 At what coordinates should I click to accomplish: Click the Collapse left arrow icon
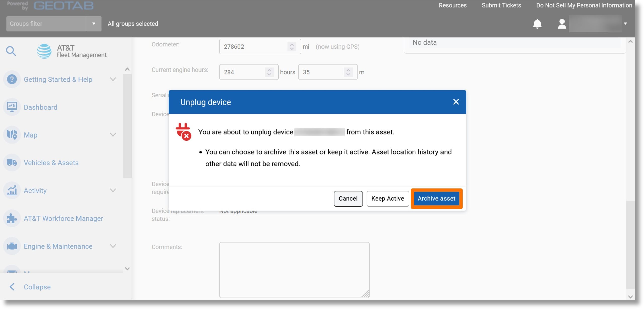tap(12, 287)
